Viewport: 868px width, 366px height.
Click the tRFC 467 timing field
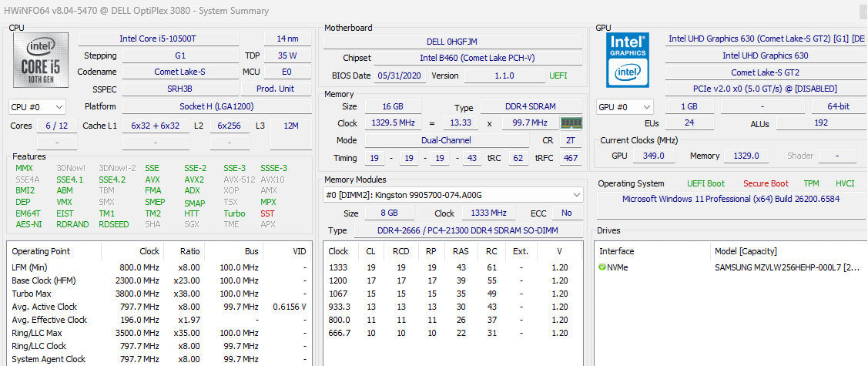click(x=570, y=159)
